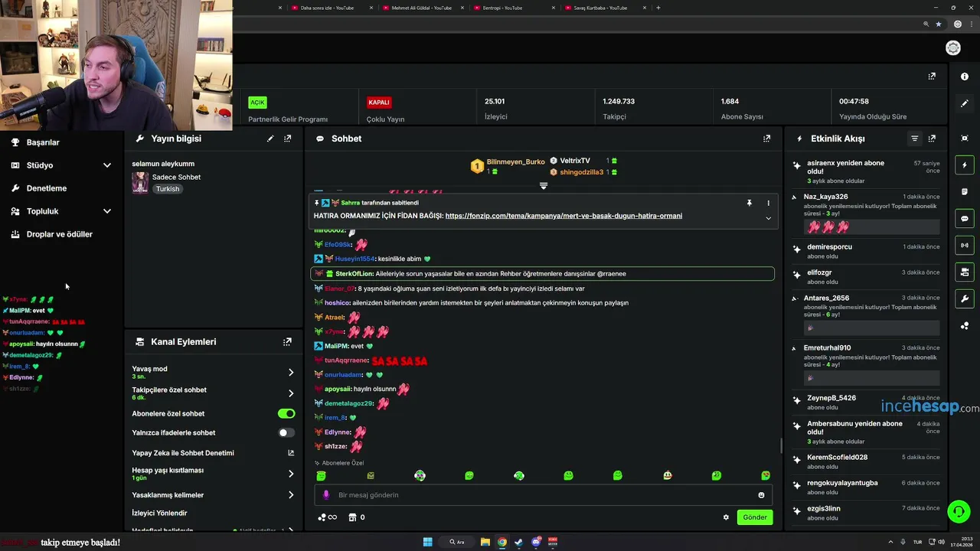This screenshot has width=980, height=551.
Task: Send message with Gönder button
Action: [755, 517]
